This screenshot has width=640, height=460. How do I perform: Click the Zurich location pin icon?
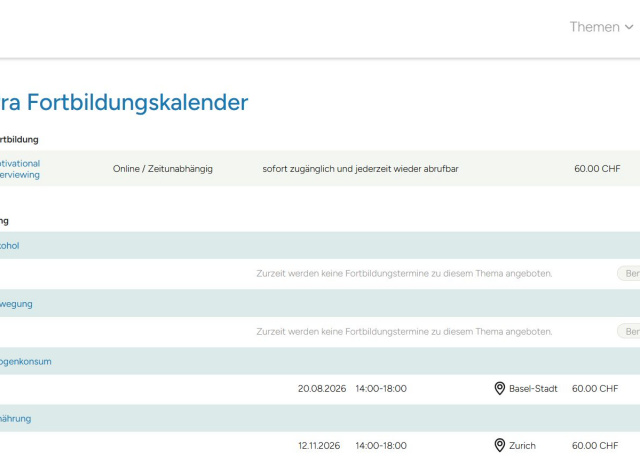500,445
